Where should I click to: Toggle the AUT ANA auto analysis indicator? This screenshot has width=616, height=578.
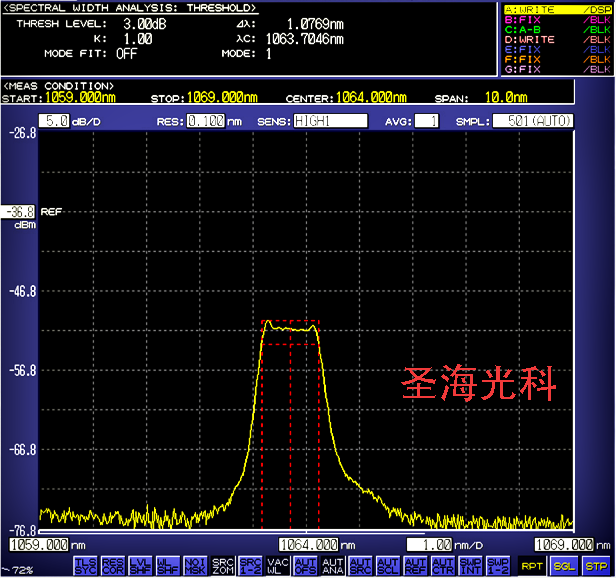[x=333, y=566]
